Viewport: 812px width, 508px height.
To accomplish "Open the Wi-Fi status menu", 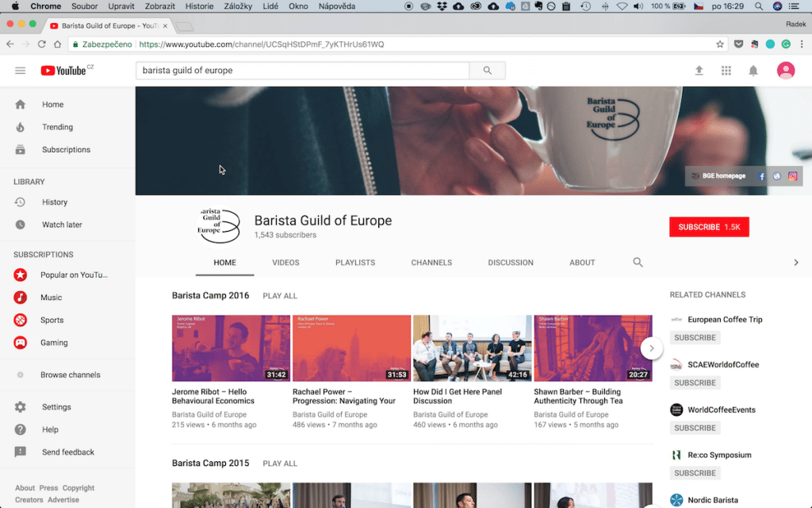I will (622, 6).
